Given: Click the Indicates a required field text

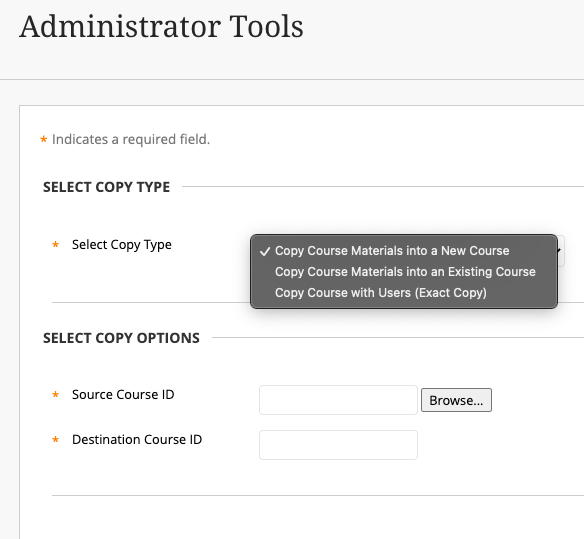Looking at the screenshot, I should coord(131,139).
